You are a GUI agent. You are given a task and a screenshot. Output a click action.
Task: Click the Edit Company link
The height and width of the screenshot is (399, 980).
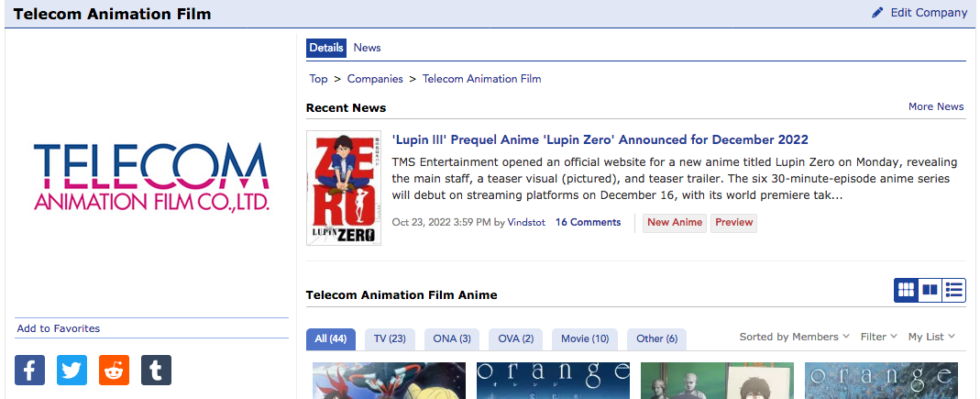[x=929, y=13]
